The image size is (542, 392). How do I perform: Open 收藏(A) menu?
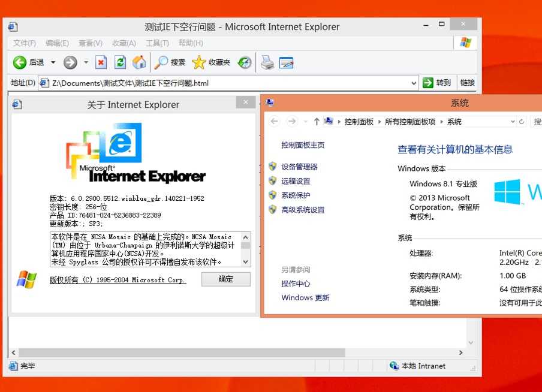pyautogui.click(x=124, y=43)
